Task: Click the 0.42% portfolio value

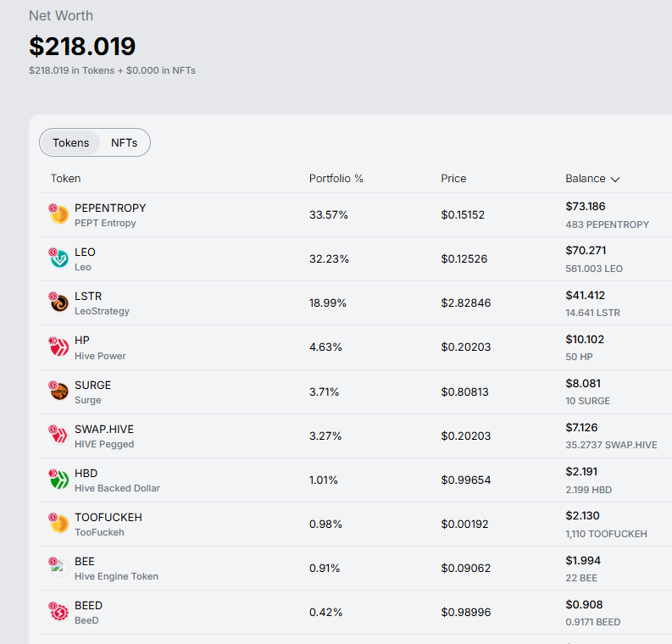Action: (x=325, y=613)
